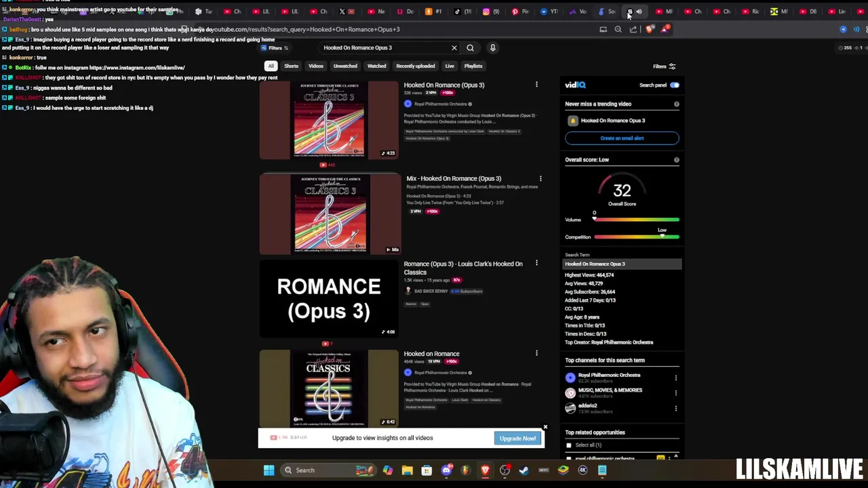Open thumbnail of Hooked On Romance (Opus 3) video
The image size is (868, 488).
point(329,120)
